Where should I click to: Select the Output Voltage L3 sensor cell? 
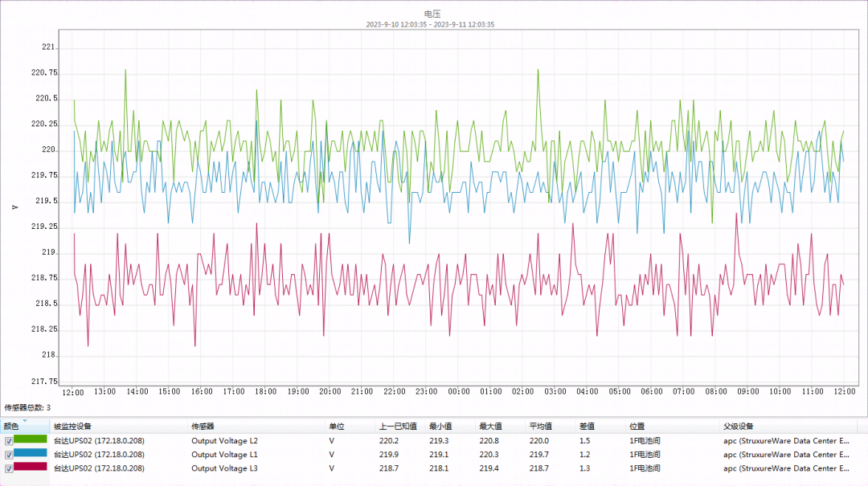225,468
